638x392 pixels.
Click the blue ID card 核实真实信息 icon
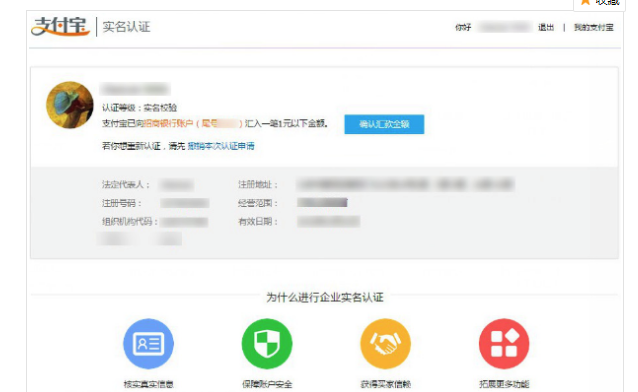pos(149,344)
